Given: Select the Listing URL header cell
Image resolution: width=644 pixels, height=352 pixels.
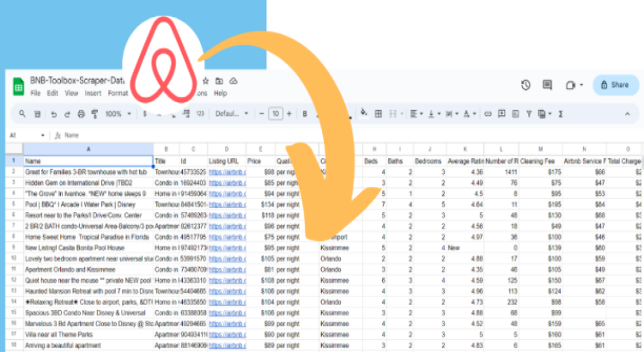Looking at the screenshot, I should click(227, 161).
